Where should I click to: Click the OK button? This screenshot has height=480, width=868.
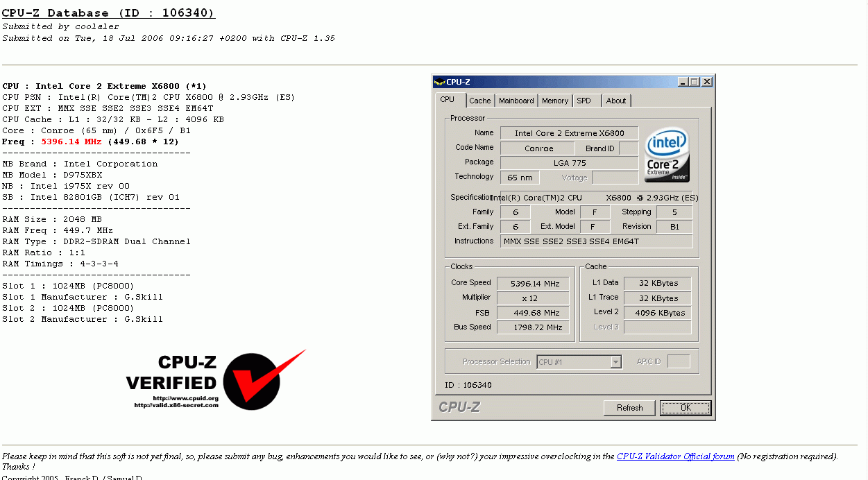pyautogui.click(x=686, y=408)
